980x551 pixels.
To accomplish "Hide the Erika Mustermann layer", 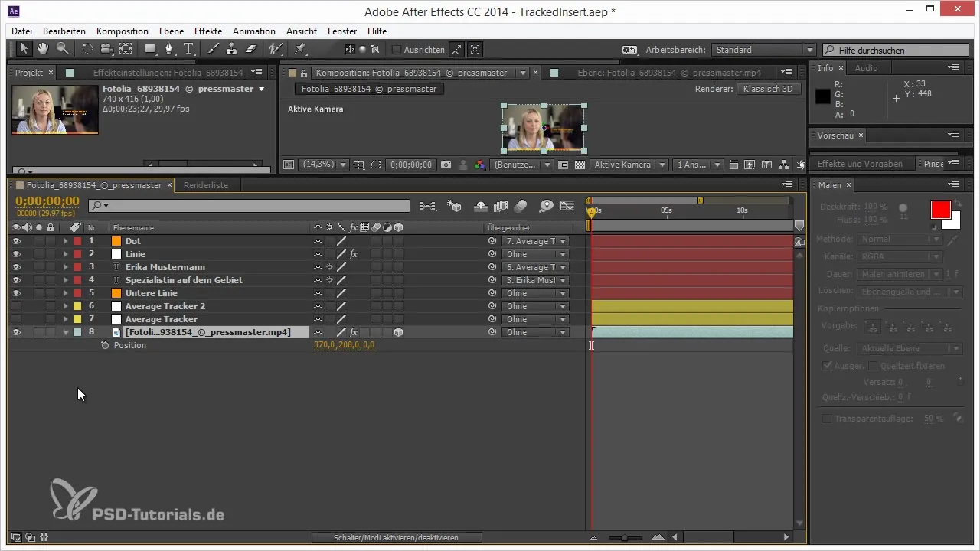I will (x=15, y=267).
